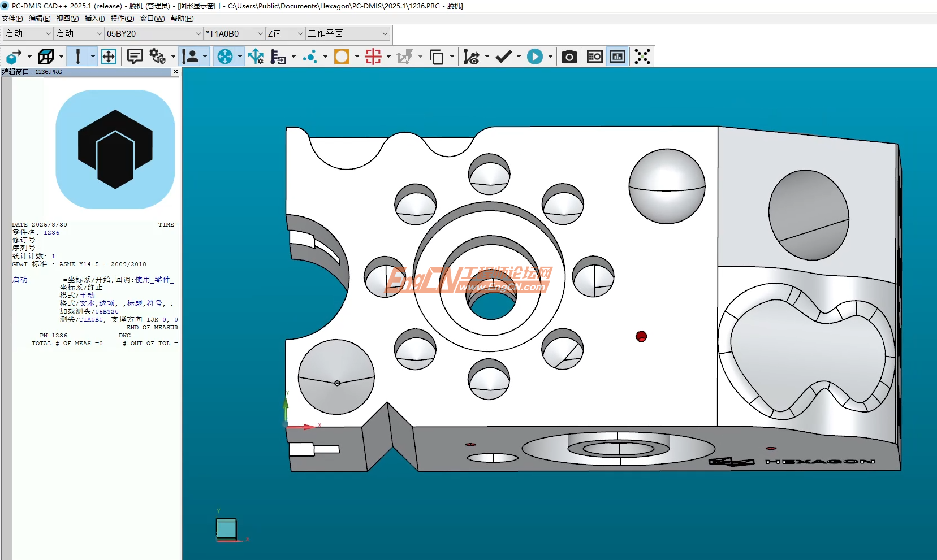Toggle the probe stylus mode button

point(78,57)
